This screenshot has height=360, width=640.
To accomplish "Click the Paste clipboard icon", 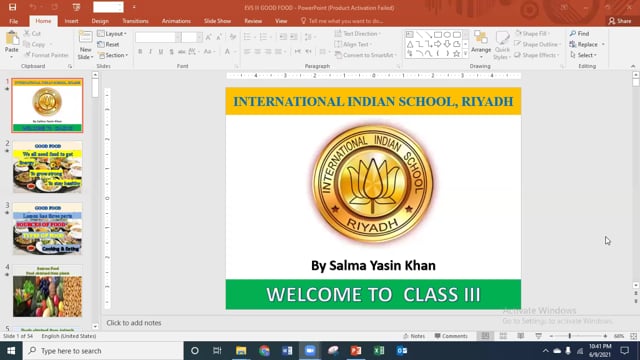I will (12, 38).
